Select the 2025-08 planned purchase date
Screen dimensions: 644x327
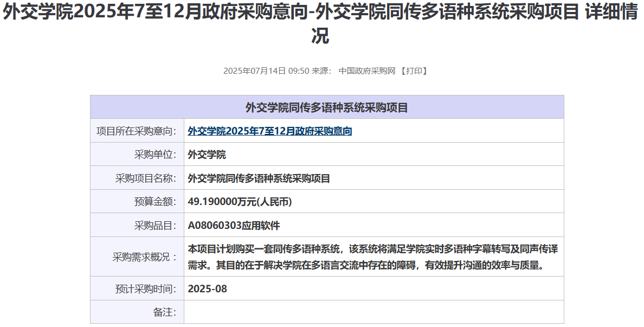click(207, 288)
